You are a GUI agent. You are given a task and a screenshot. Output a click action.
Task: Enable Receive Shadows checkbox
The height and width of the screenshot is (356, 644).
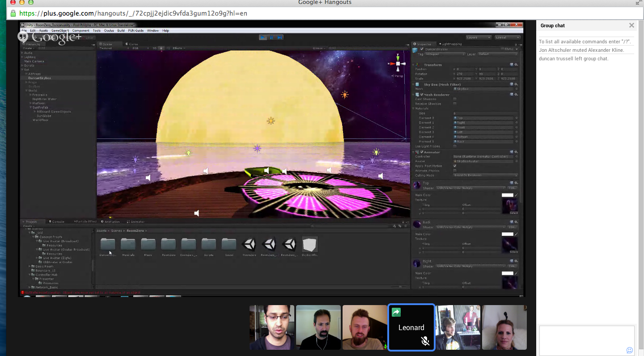[455, 104]
